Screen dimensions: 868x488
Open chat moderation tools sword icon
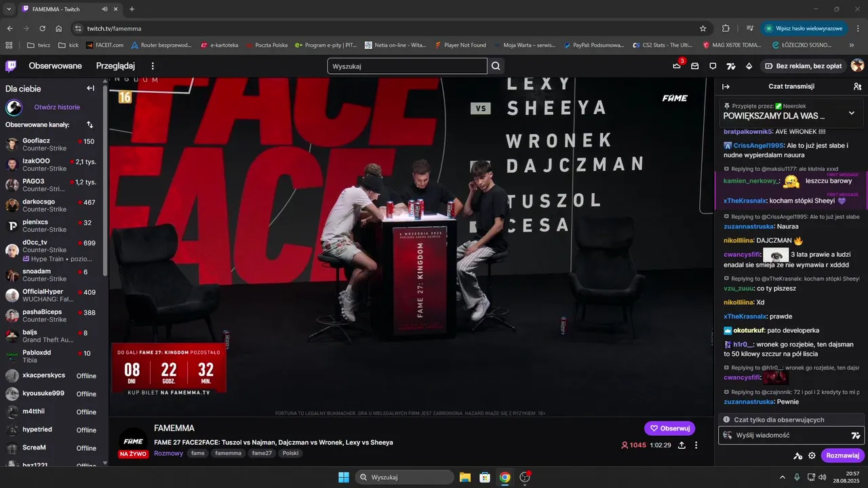coord(797,455)
